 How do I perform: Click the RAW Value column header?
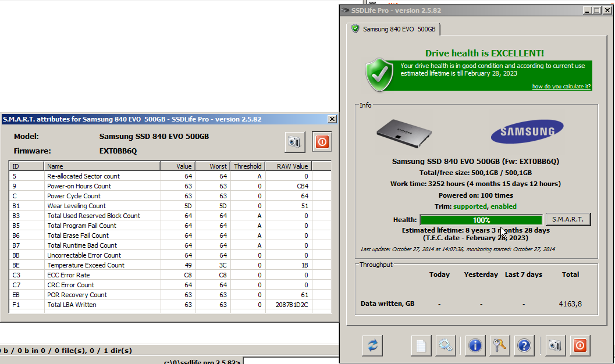tap(288, 166)
